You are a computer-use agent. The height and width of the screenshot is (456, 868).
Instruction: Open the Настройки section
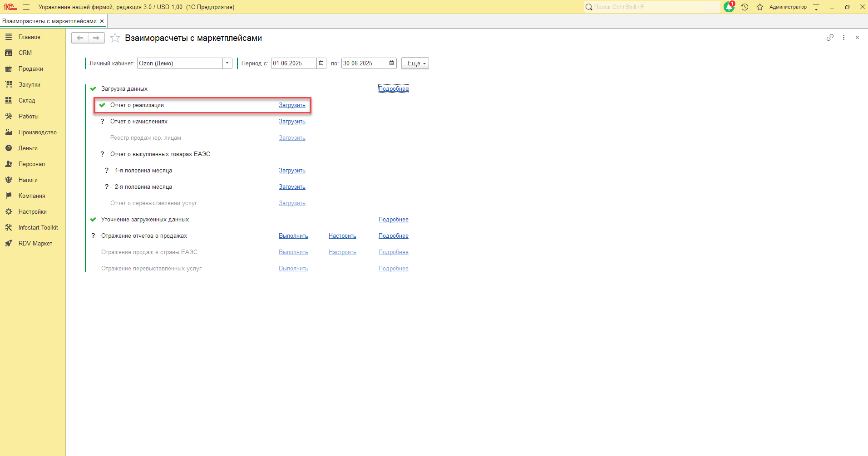[33, 212]
